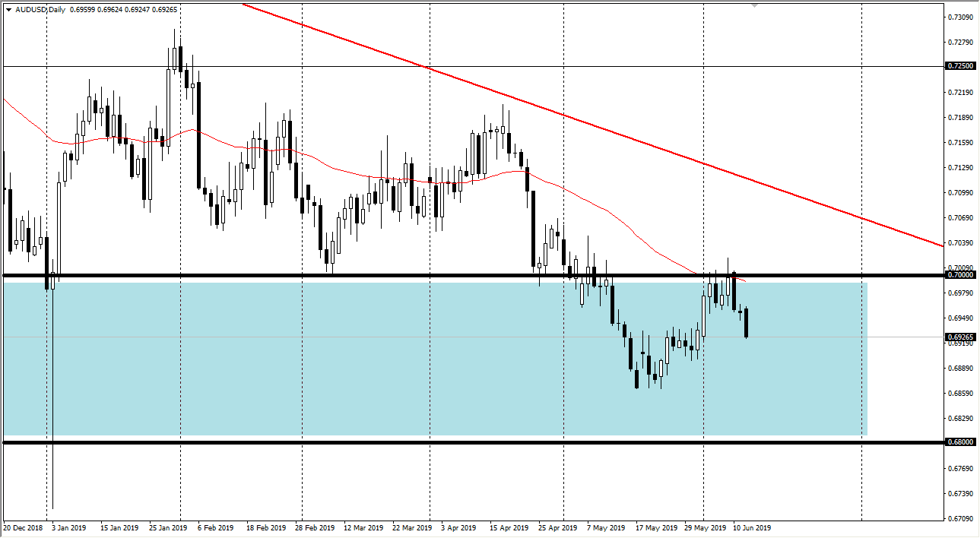
Task: Click the 0.67090 price scale label
Action: pyautogui.click(x=960, y=519)
